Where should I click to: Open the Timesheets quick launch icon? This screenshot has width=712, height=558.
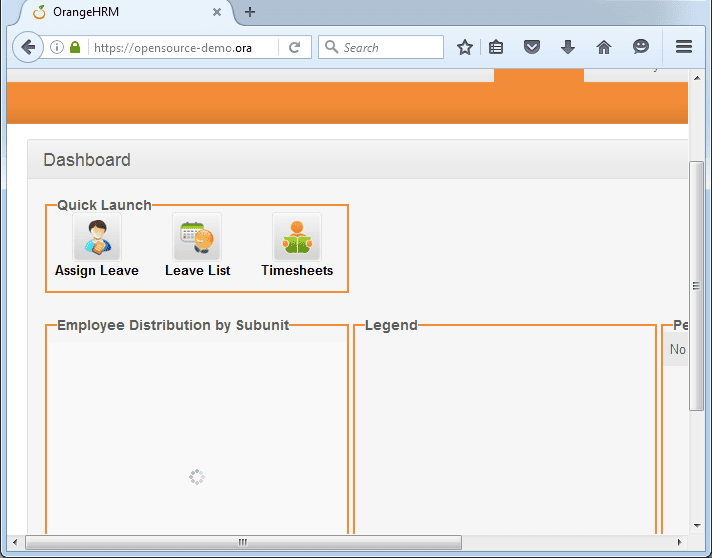pos(297,237)
